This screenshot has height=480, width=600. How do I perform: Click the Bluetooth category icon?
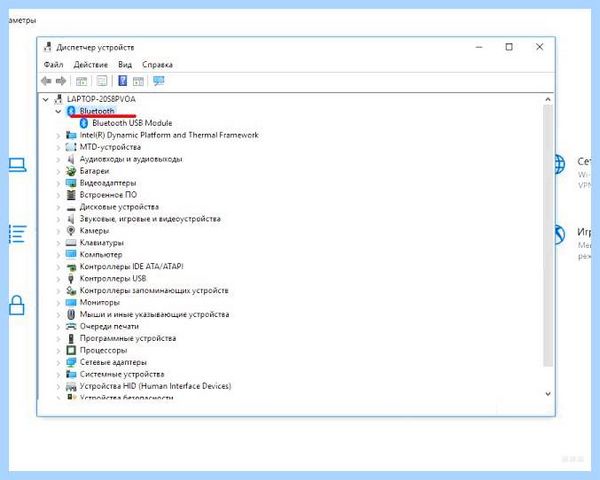pos(71,111)
